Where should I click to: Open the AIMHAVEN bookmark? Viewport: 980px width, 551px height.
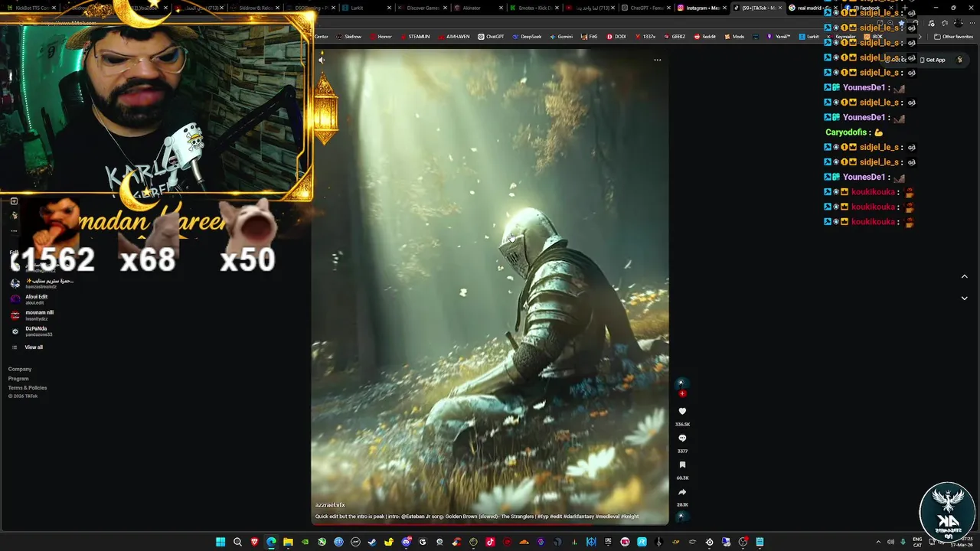click(x=453, y=36)
